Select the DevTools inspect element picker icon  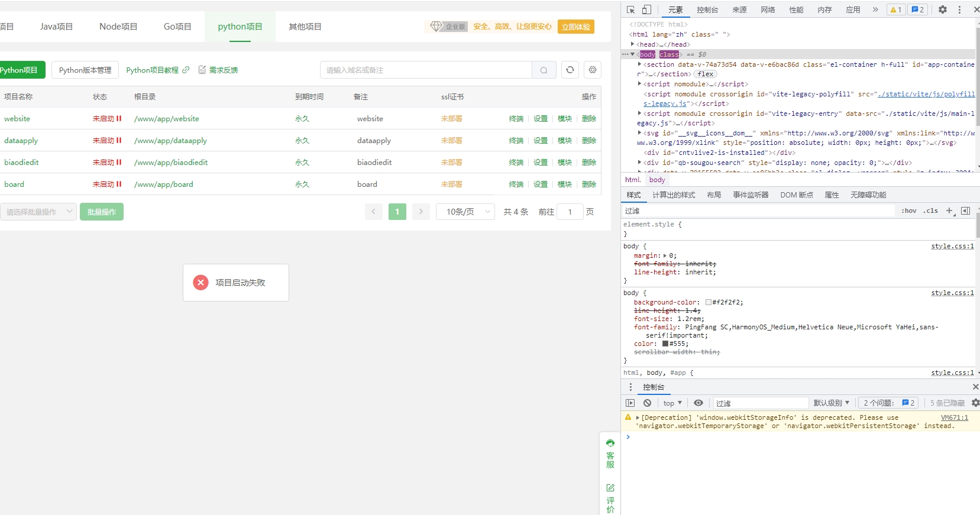coord(631,9)
